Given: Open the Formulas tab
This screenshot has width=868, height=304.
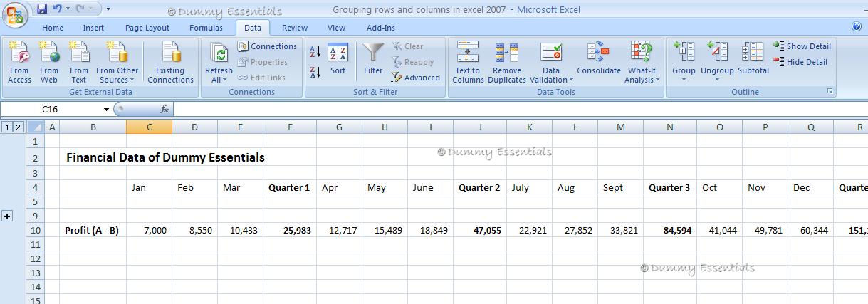Looking at the screenshot, I should click(206, 28).
